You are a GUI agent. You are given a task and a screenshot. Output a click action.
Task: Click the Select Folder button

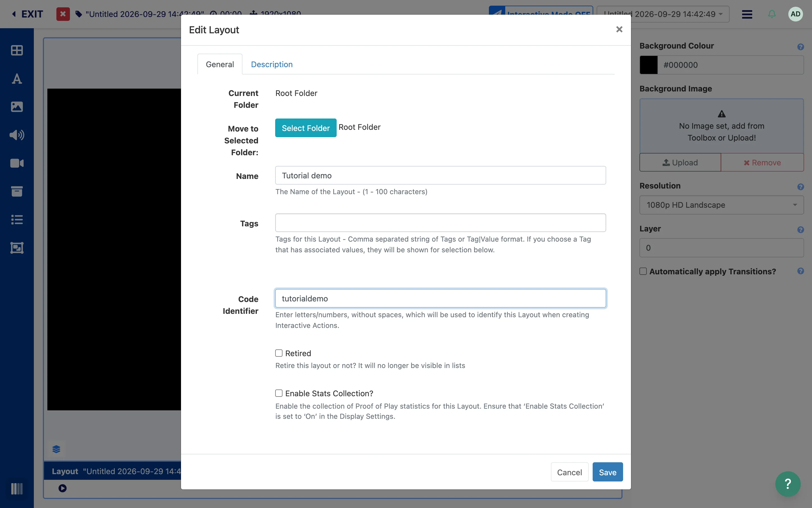click(306, 128)
